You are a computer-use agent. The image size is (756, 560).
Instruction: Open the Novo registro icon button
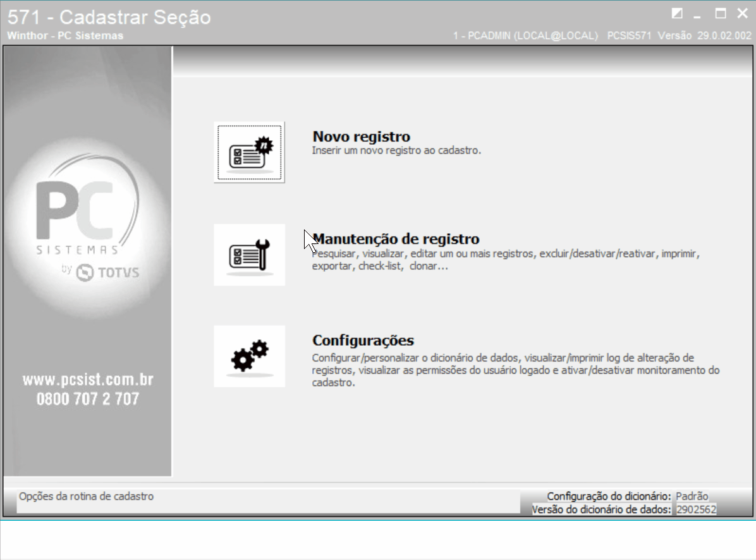(249, 152)
